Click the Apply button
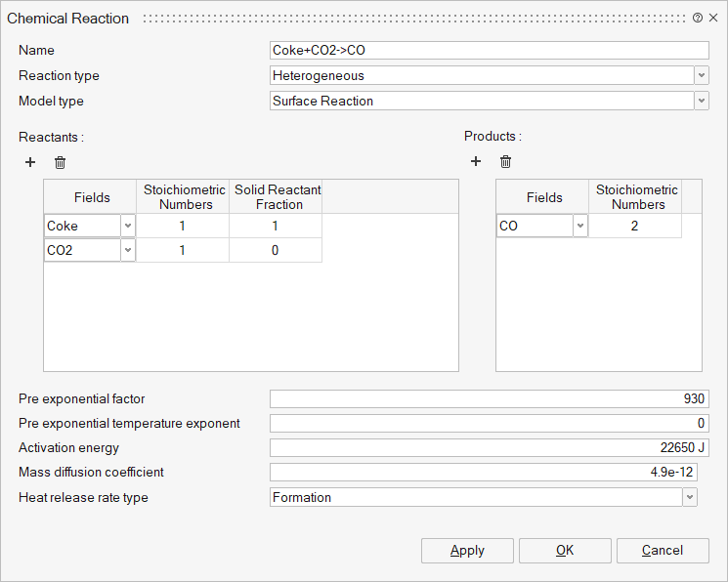 467,550
